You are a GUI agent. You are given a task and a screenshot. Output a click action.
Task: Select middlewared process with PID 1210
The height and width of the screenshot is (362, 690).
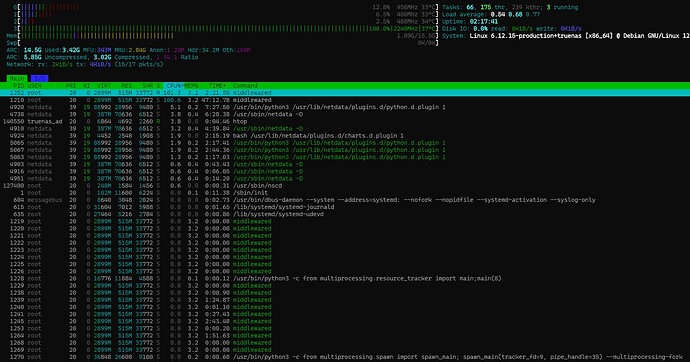[345, 100]
